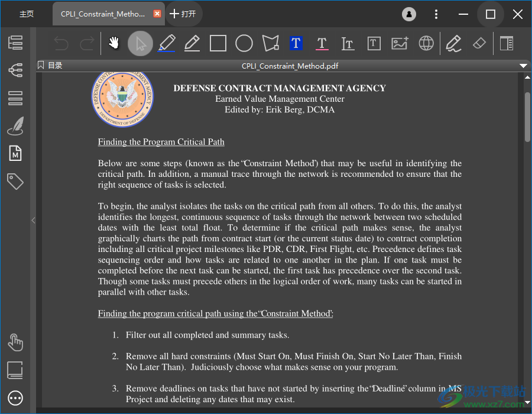Screen dimensions: 532x414
Task: Switch to the 主页 home tab
Action: (x=27, y=14)
